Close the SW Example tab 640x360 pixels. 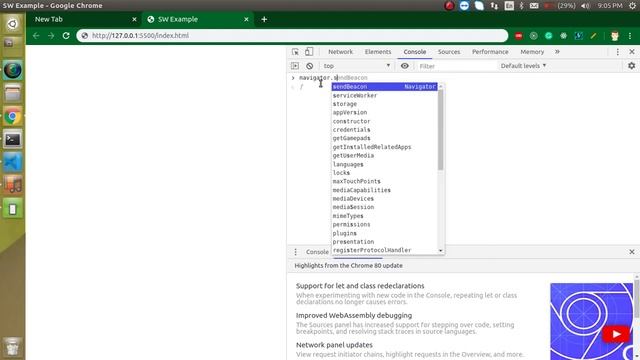(x=246, y=19)
